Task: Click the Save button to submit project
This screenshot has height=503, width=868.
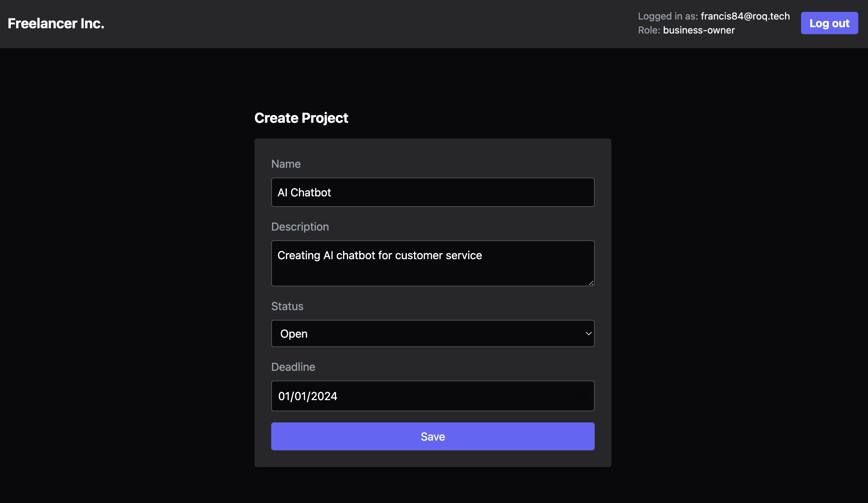Action: click(433, 436)
